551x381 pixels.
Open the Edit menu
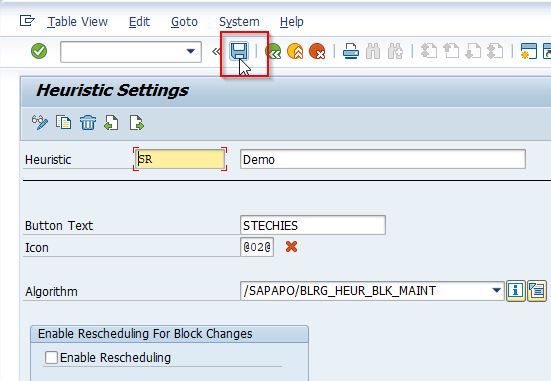click(139, 22)
